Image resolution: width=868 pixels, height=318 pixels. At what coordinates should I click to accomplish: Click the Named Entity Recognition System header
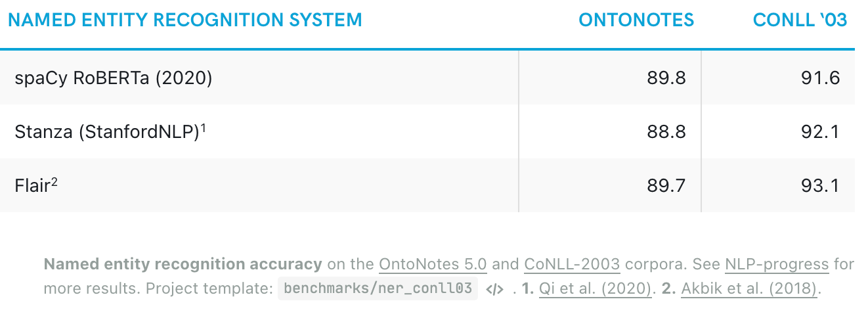[x=185, y=20]
